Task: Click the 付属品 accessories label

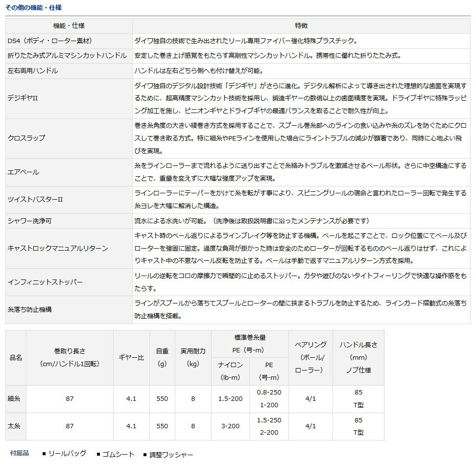Action: 20,453
